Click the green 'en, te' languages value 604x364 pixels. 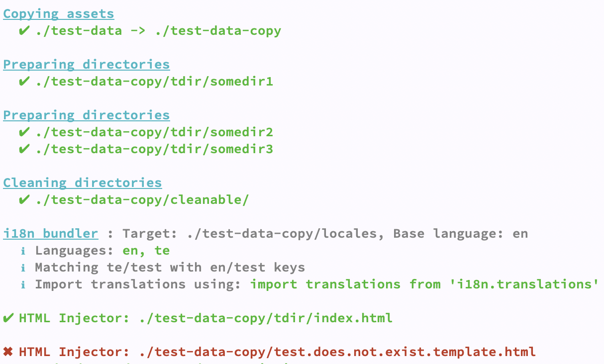146,251
